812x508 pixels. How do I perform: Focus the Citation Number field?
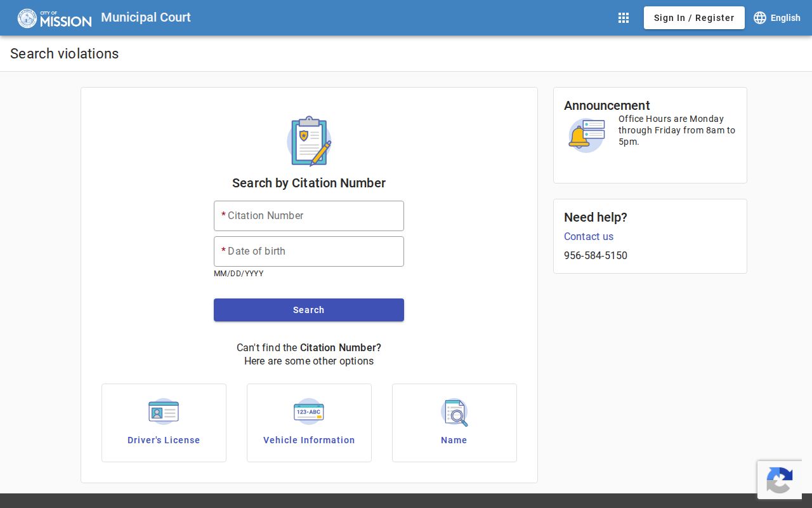[309, 216]
